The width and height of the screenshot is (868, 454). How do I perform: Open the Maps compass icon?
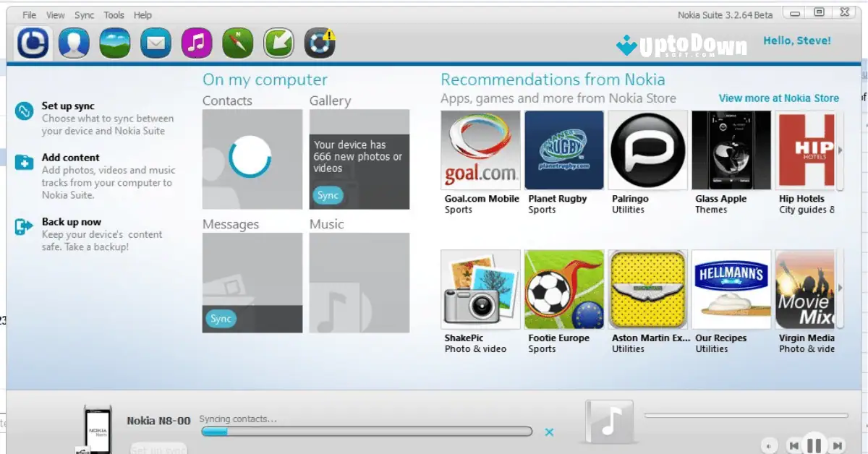coord(238,43)
